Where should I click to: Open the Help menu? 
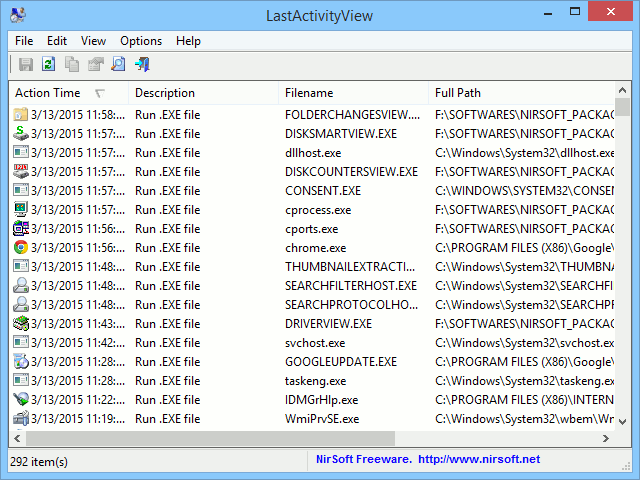(x=188, y=41)
